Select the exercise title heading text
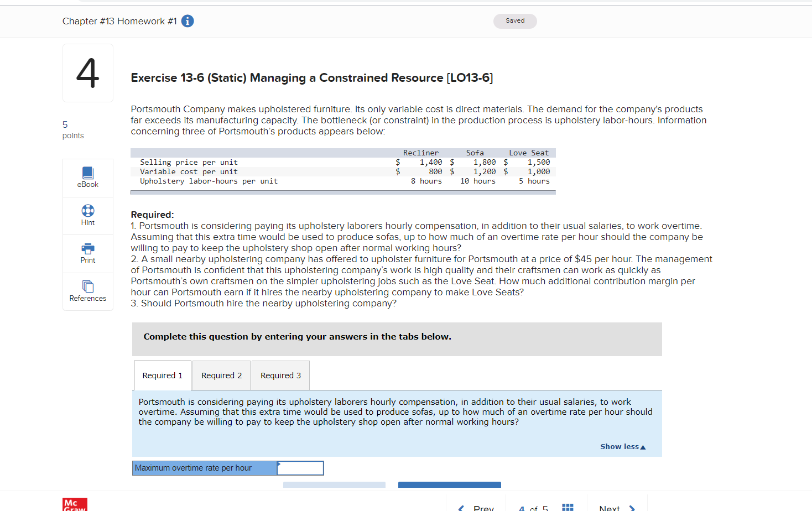 pos(312,78)
